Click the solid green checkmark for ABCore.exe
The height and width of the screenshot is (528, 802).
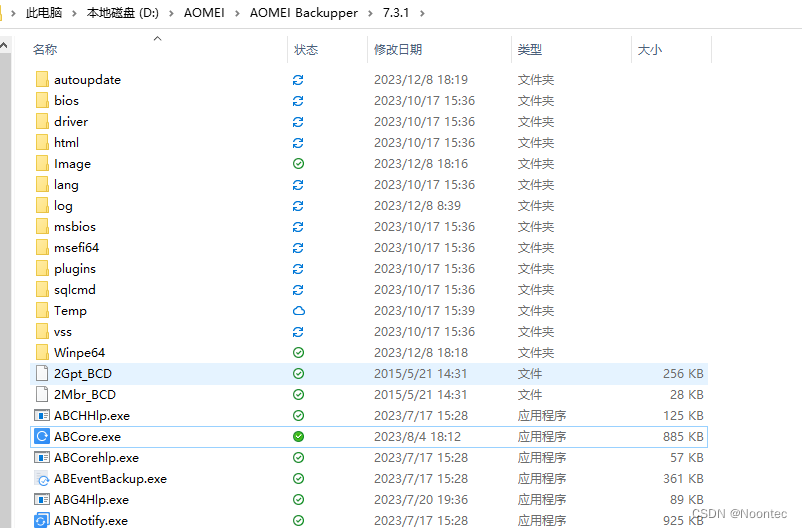click(299, 436)
